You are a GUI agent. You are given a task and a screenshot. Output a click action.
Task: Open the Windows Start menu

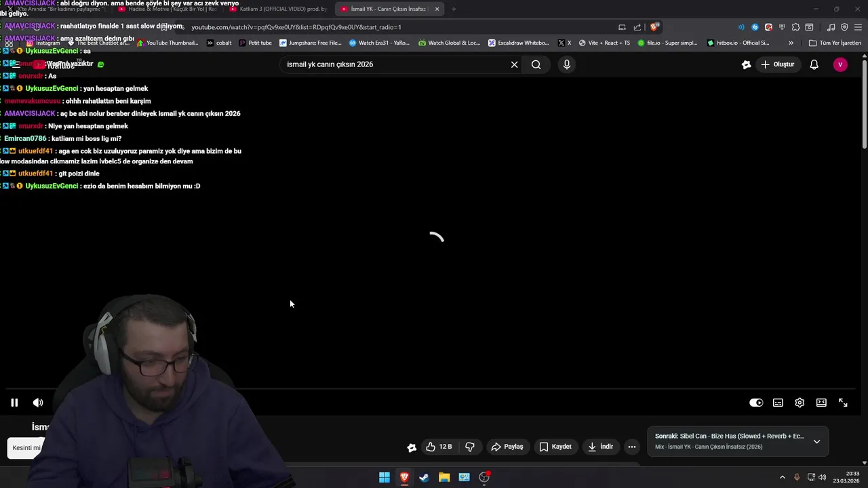point(384,477)
